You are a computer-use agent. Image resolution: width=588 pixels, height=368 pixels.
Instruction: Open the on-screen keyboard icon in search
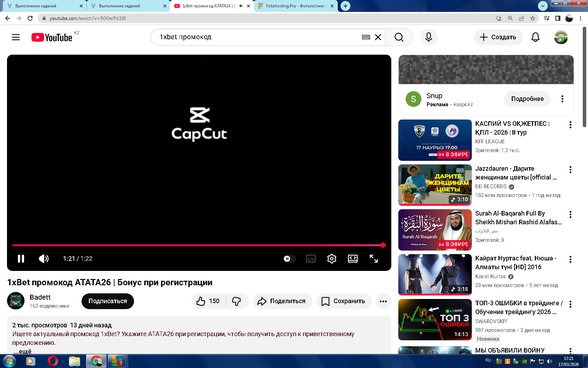click(366, 37)
